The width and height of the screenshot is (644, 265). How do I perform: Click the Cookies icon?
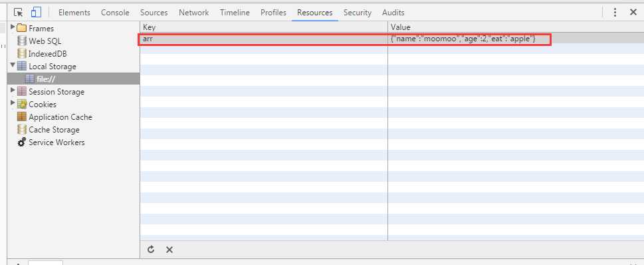22,104
